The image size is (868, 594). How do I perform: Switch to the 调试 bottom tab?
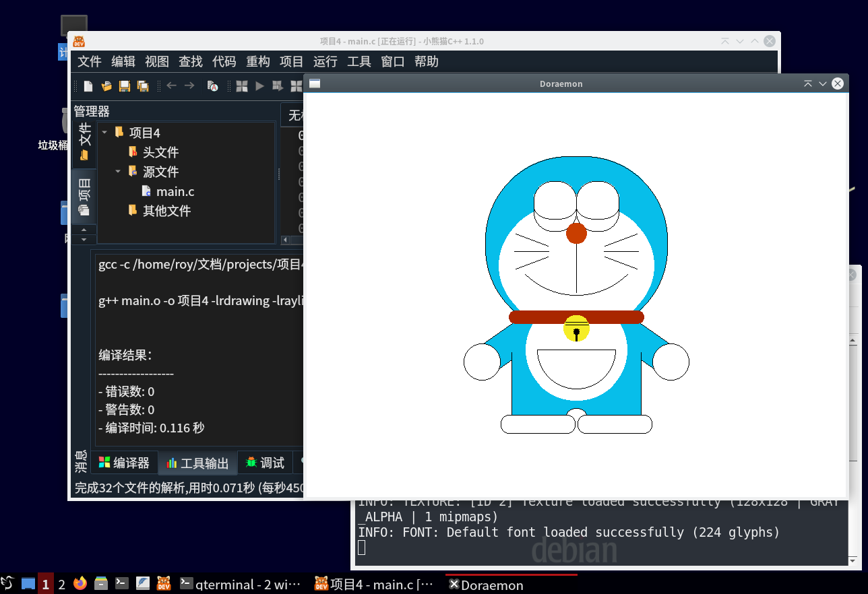click(x=265, y=463)
